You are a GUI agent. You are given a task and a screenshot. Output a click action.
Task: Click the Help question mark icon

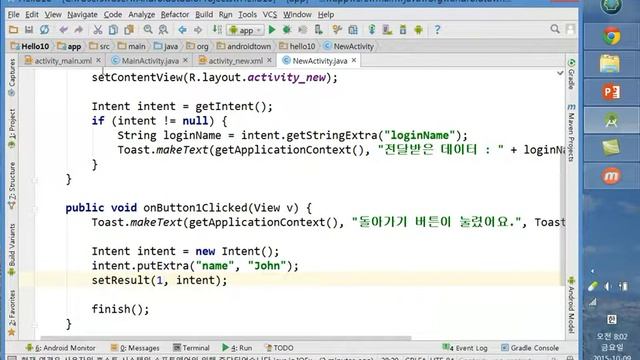pyautogui.click(x=437, y=30)
